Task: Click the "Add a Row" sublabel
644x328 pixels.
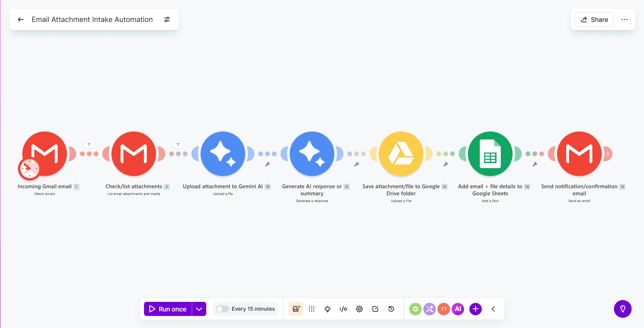Action: (490, 201)
